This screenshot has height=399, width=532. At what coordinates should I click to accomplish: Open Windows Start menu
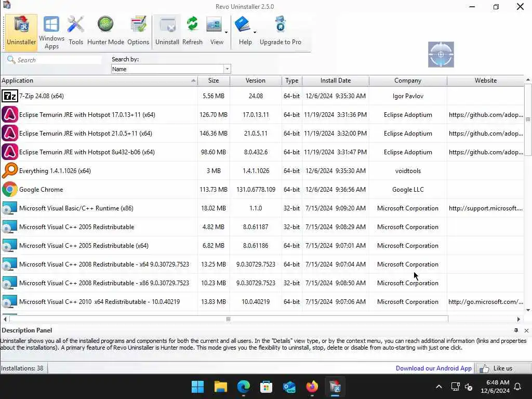point(197,387)
